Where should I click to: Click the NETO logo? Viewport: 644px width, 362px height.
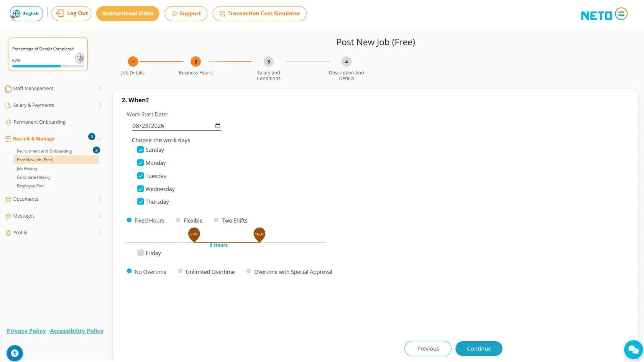click(604, 14)
